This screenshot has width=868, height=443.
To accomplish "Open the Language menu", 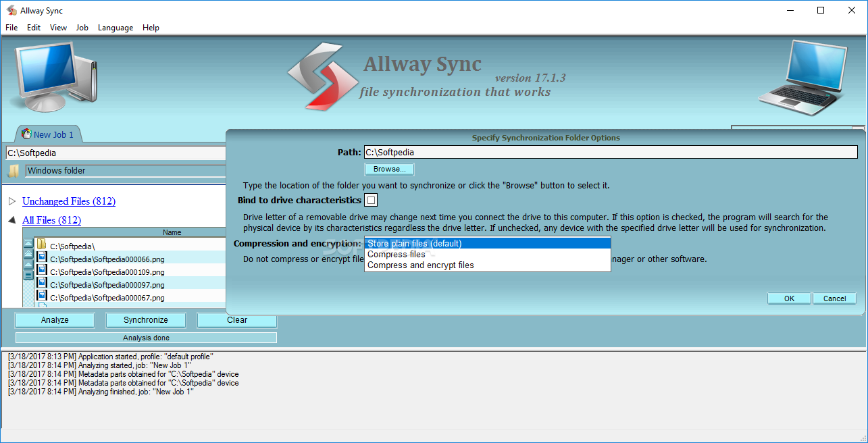I will click(x=116, y=28).
